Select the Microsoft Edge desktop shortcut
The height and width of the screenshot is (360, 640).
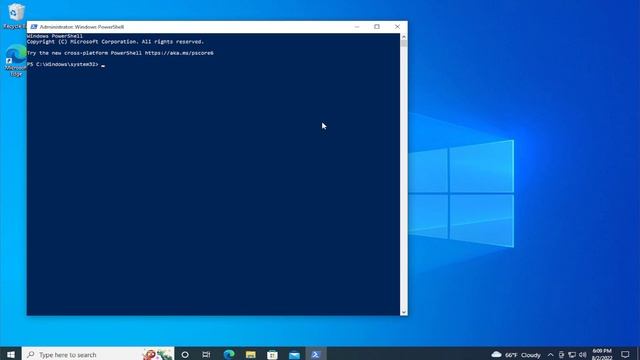coord(16,60)
